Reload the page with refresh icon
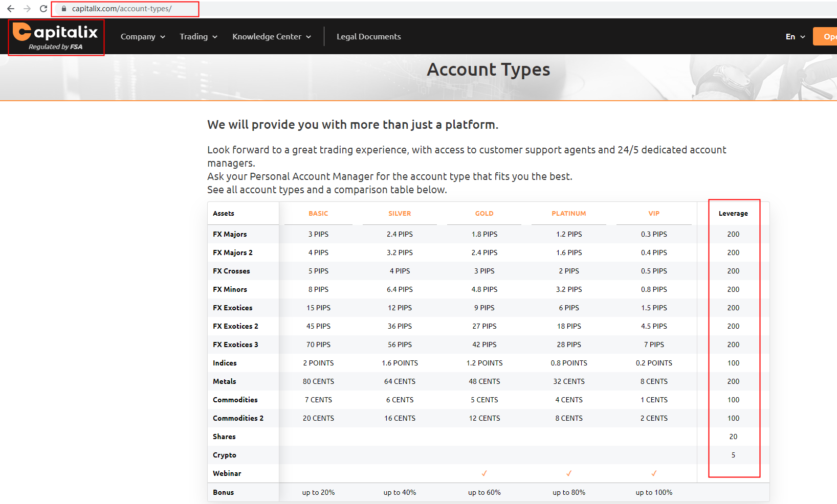Image resolution: width=837 pixels, height=504 pixels. tap(43, 9)
